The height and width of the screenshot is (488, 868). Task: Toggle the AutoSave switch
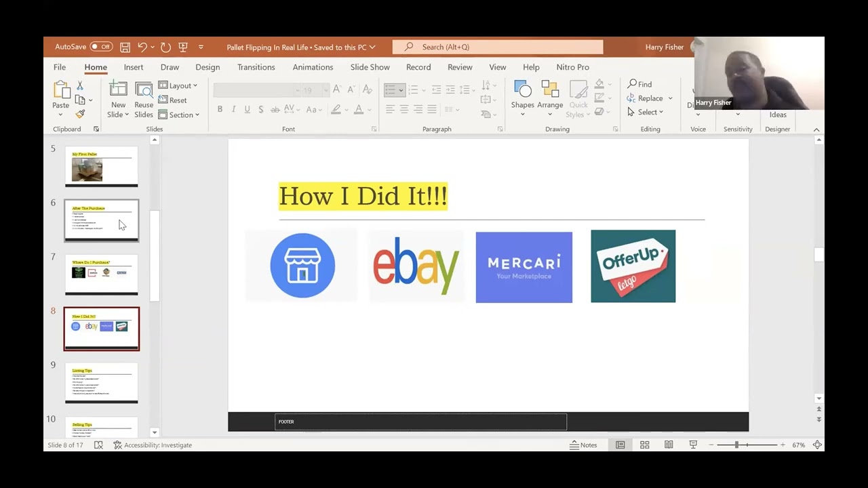[x=101, y=47]
